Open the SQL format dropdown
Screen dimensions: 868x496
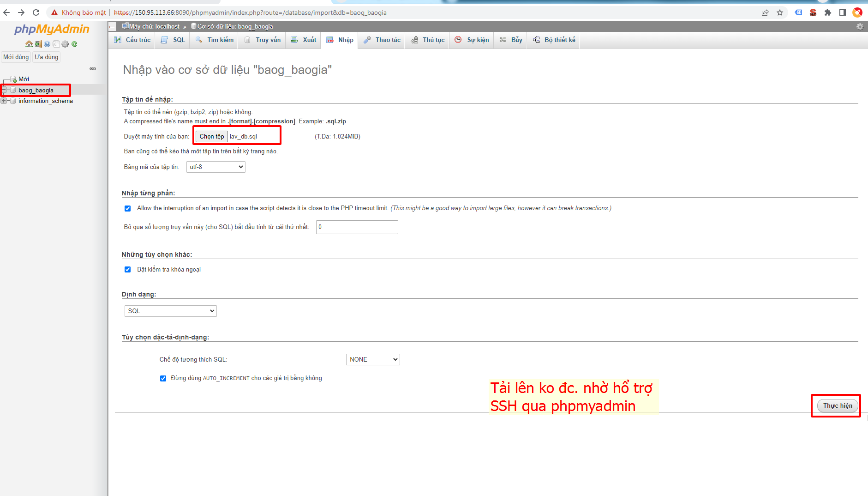pos(170,311)
